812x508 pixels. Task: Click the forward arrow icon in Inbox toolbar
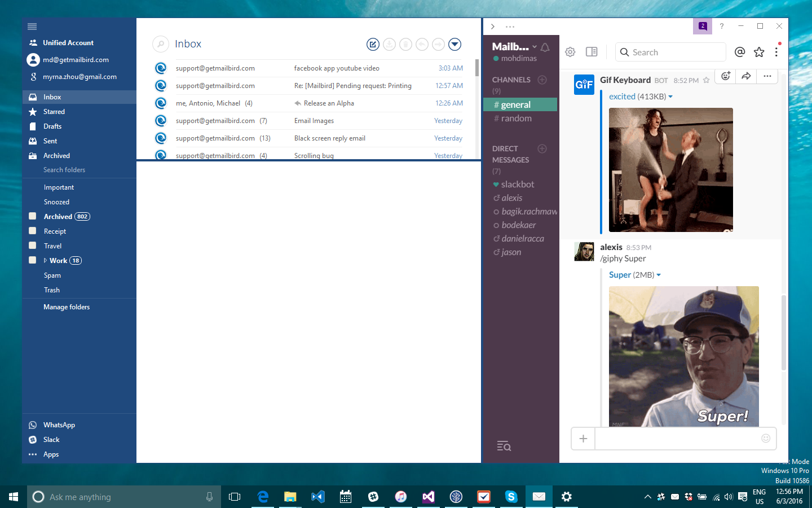click(x=438, y=44)
